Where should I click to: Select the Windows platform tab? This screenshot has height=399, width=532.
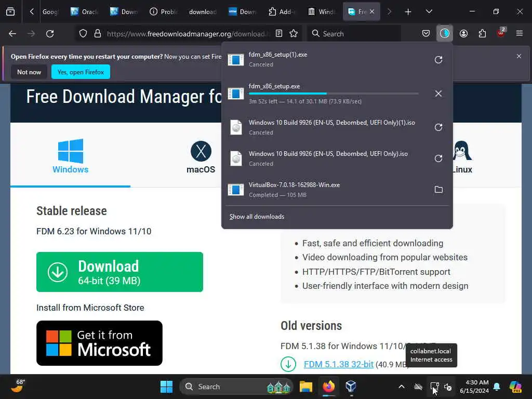pos(70,156)
